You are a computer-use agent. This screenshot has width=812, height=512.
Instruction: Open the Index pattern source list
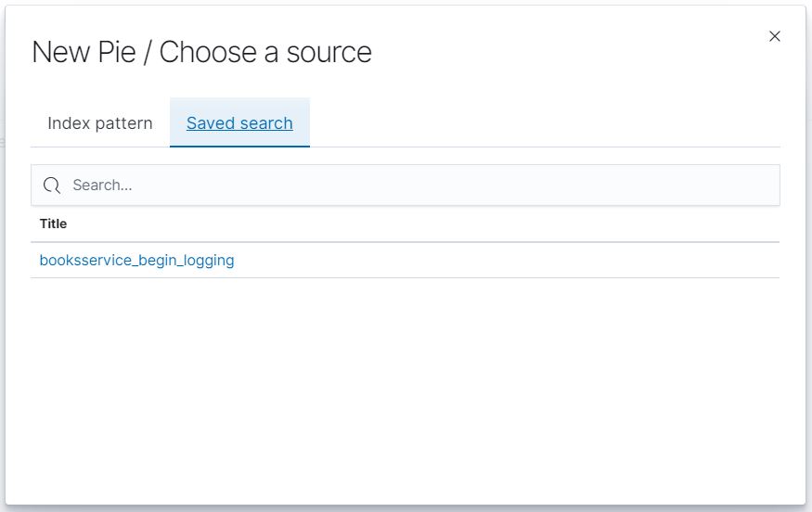[100, 123]
